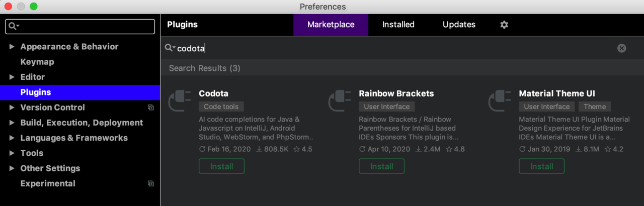
Task: Click the Codota plugin plug icon
Action: point(180,100)
